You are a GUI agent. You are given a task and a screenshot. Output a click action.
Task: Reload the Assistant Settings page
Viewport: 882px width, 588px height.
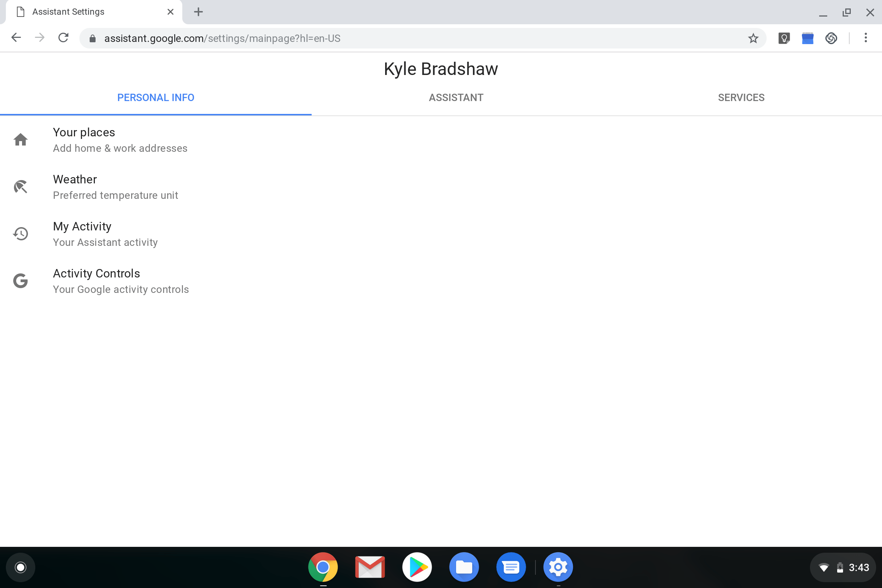coord(63,37)
